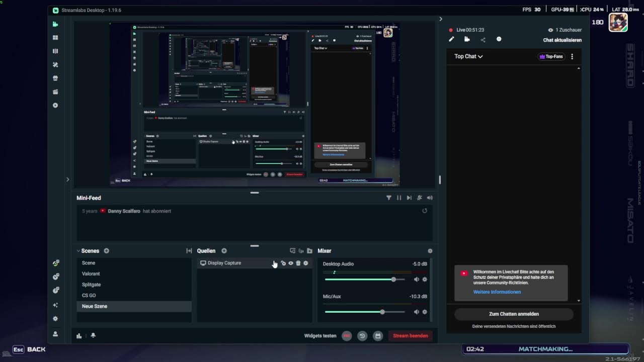Mute Desktop Audio in Mixer
Image resolution: width=644 pixels, height=362 pixels.
[x=416, y=280]
